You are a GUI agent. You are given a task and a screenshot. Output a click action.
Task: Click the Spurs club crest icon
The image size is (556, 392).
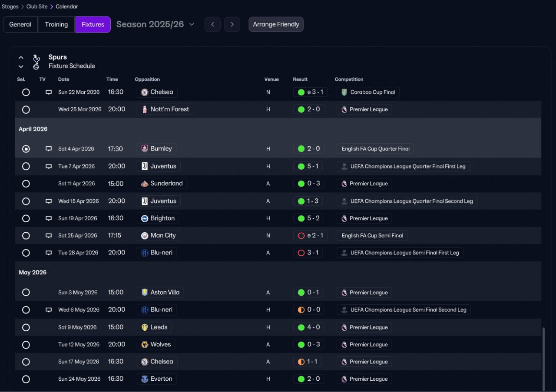pyautogui.click(x=36, y=62)
